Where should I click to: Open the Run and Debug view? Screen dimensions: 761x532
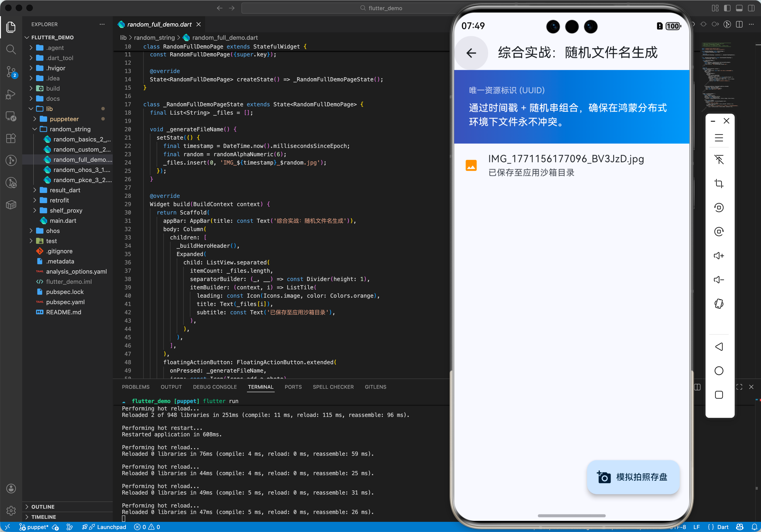coord(11,95)
